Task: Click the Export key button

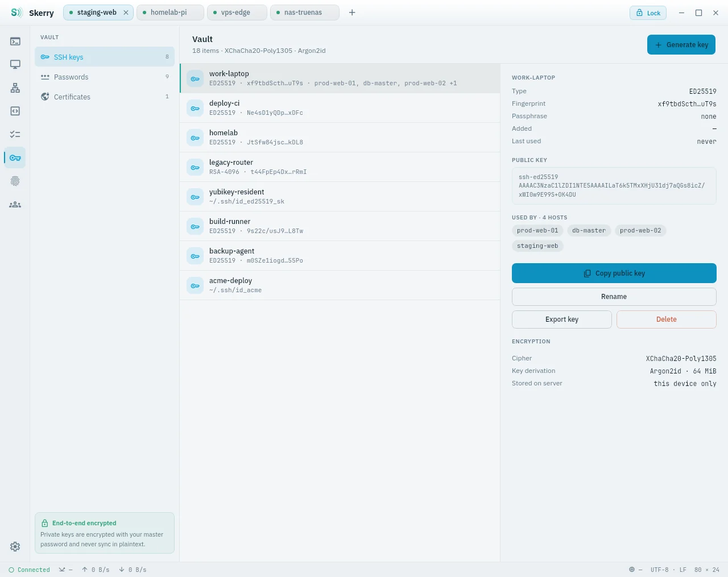Action: (562, 319)
